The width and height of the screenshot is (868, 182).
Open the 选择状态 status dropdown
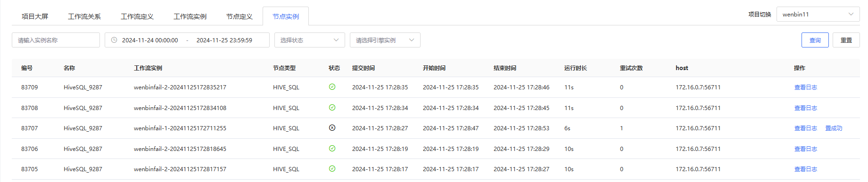[x=310, y=40]
